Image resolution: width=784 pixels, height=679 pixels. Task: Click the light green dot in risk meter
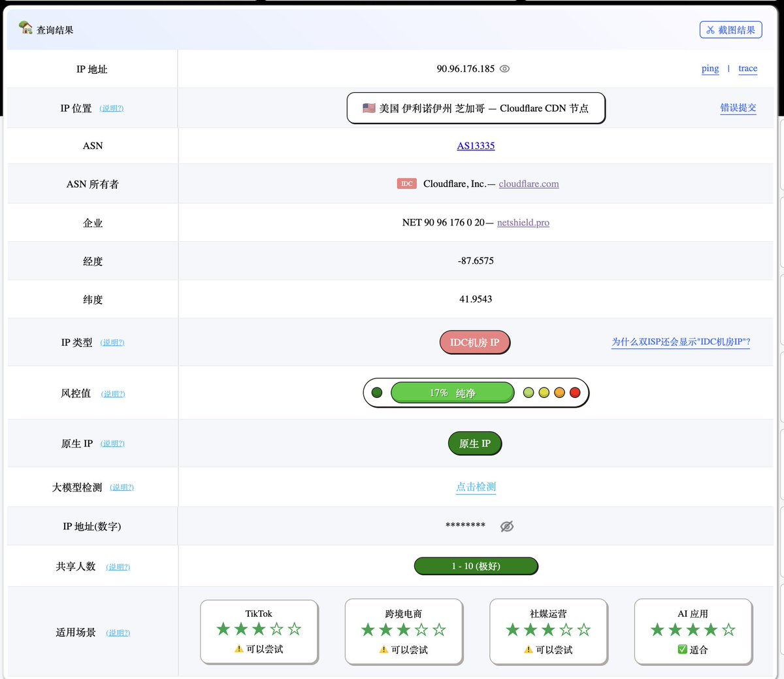[529, 393]
